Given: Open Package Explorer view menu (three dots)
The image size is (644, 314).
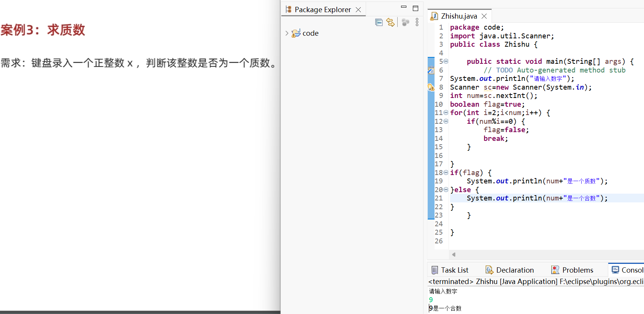Looking at the screenshot, I should pos(417,22).
